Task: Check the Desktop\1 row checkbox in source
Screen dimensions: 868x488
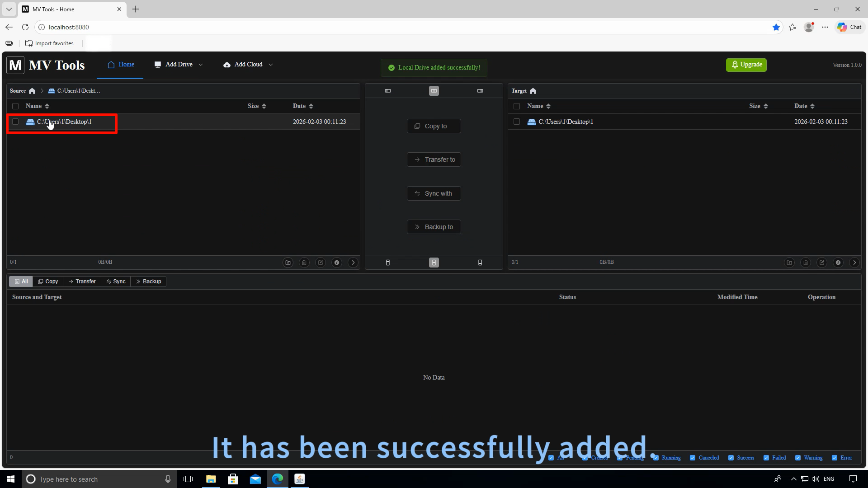Action: (x=15, y=122)
